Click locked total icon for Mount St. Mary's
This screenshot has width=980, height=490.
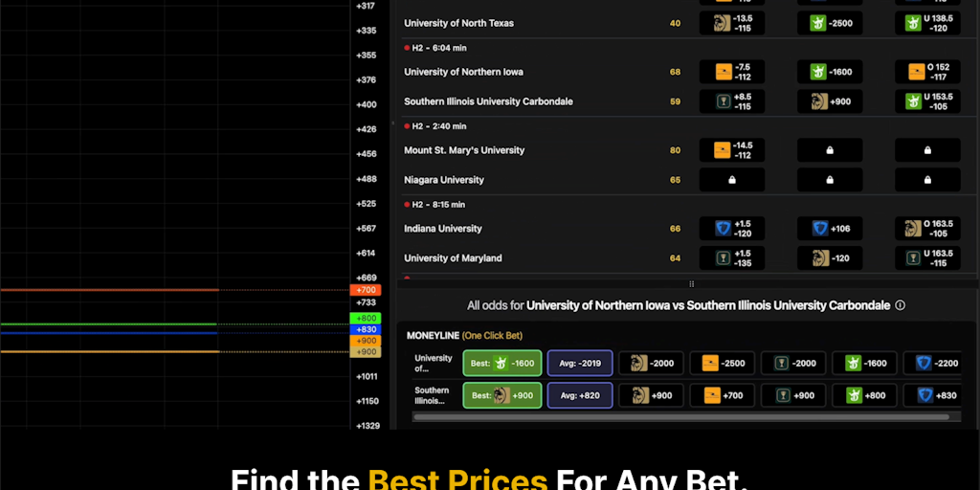(x=927, y=150)
